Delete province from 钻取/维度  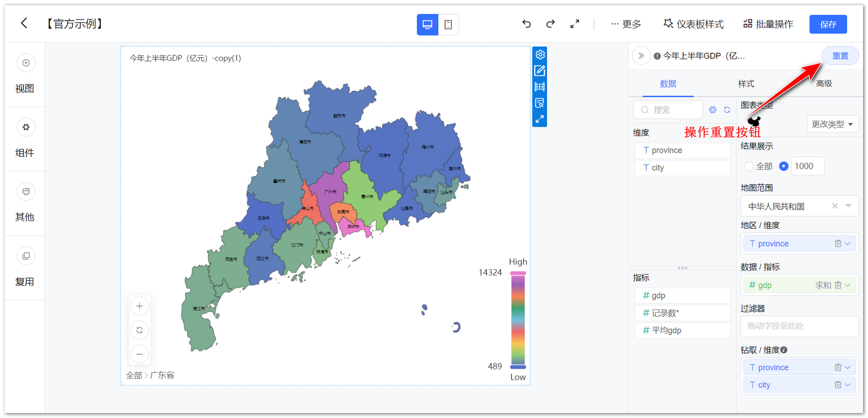(838, 368)
